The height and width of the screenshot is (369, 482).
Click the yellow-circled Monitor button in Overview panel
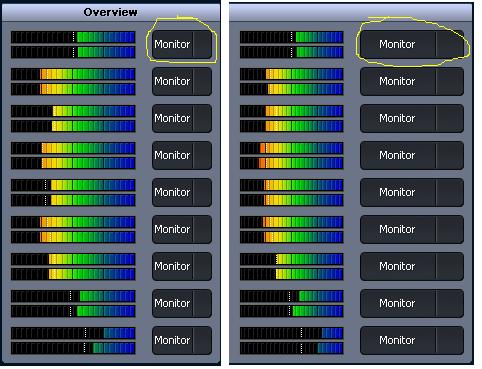tap(182, 45)
